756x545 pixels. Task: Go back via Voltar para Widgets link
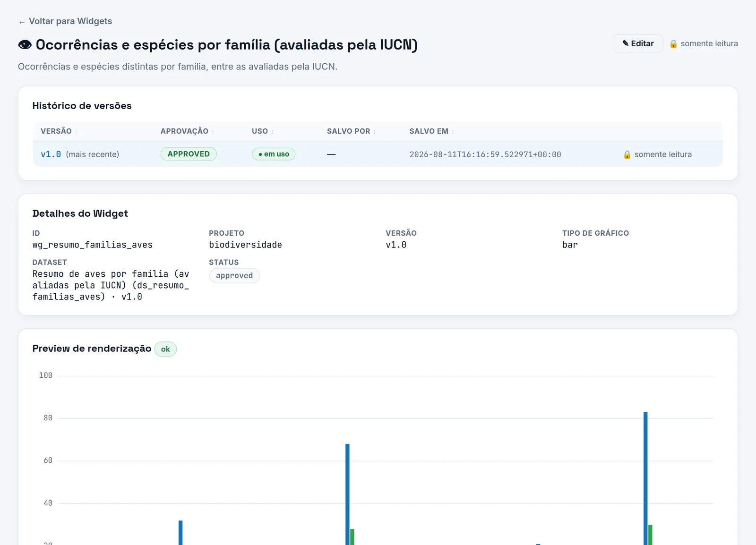click(65, 21)
